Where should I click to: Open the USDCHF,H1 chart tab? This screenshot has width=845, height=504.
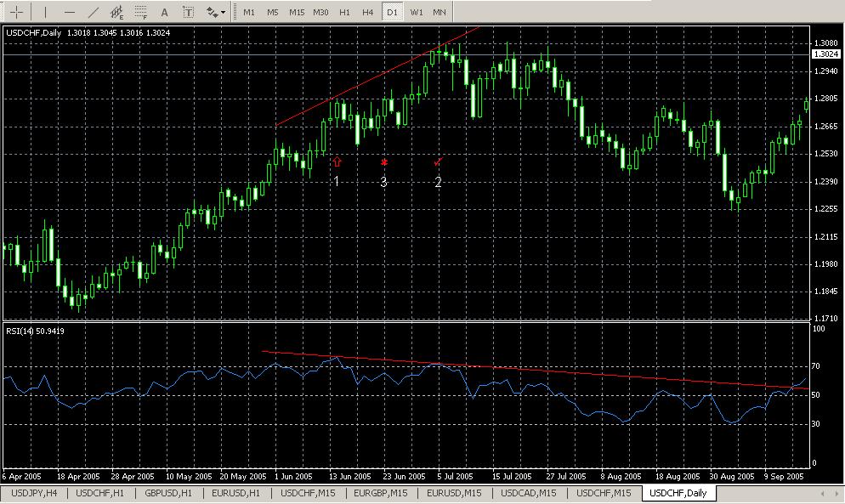point(99,493)
